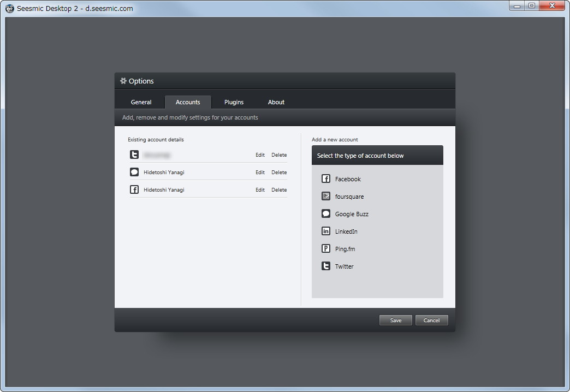Delete the Twitter account entry
This screenshot has width=570, height=392.
[x=279, y=155]
